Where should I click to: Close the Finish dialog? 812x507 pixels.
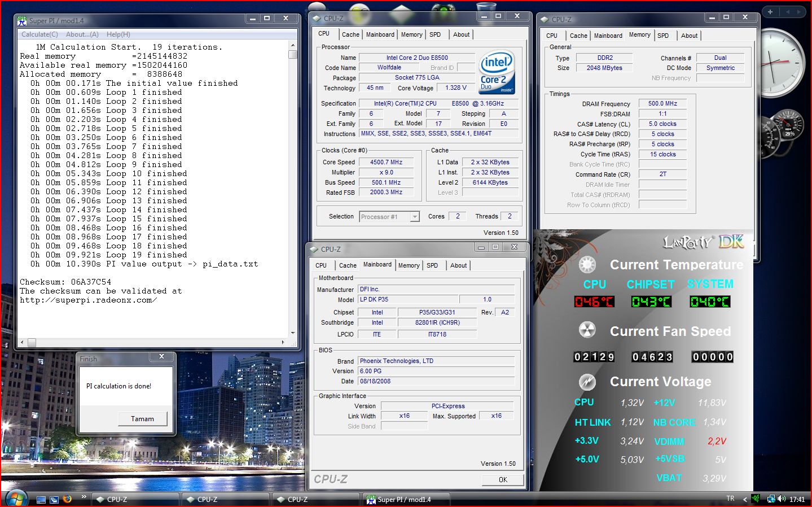[x=162, y=357]
